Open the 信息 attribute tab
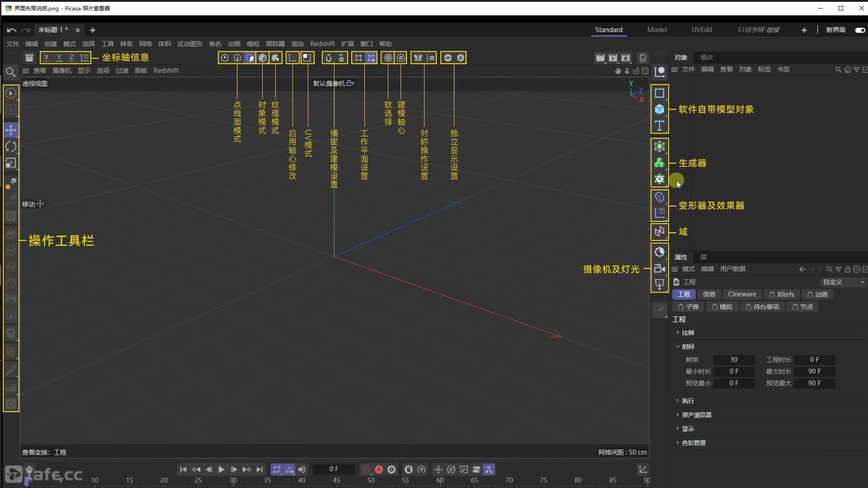The image size is (868, 488). click(709, 294)
